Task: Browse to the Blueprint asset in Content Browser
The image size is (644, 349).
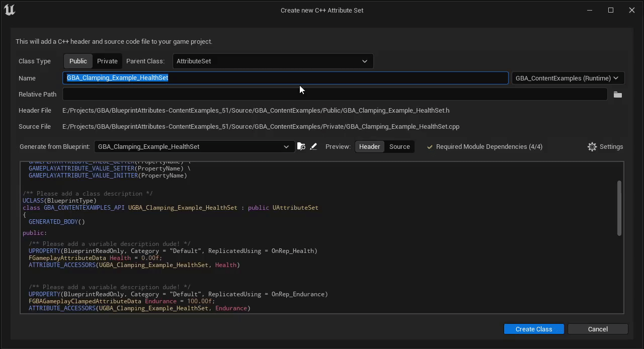Action: tap(301, 146)
